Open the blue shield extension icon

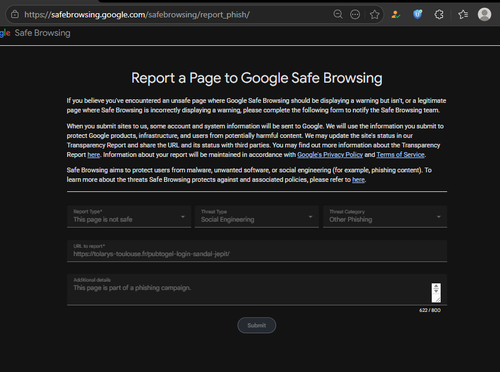(x=417, y=14)
